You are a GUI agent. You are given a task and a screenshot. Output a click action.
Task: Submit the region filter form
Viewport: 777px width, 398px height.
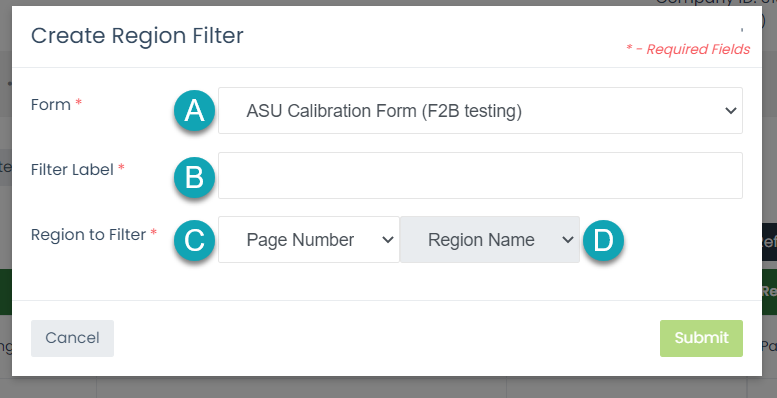click(701, 338)
